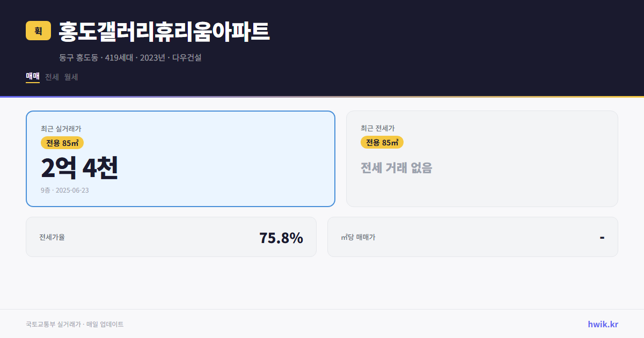The image size is (644, 338).
Task: Click the 2억 4천 price figure
Action: [79, 168]
